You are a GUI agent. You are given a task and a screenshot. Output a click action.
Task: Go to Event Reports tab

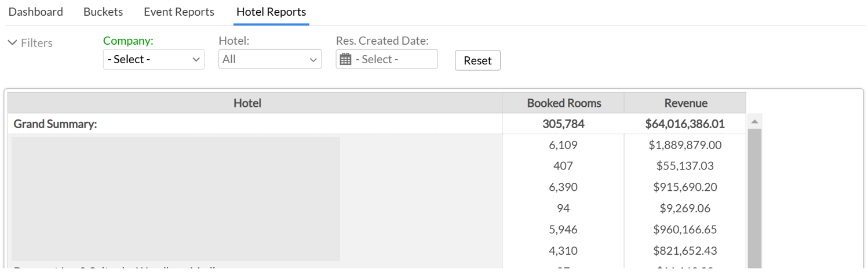click(179, 12)
